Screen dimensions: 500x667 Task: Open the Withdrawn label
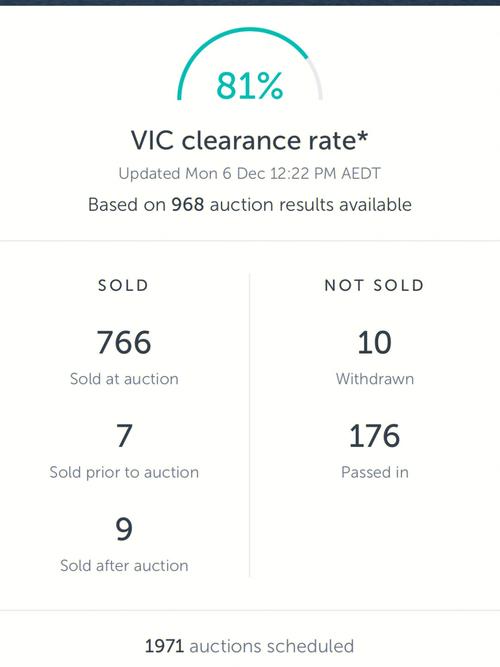pyautogui.click(x=375, y=379)
